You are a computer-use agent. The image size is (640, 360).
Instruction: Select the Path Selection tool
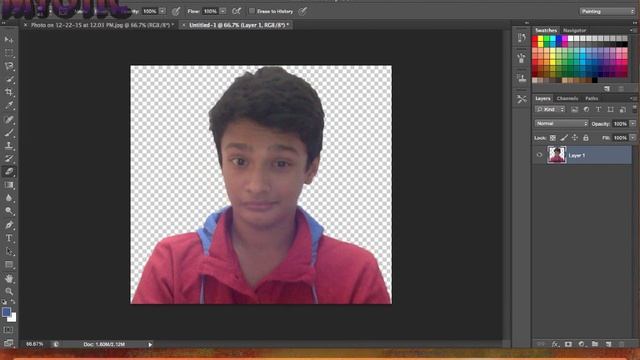[9, 251]
